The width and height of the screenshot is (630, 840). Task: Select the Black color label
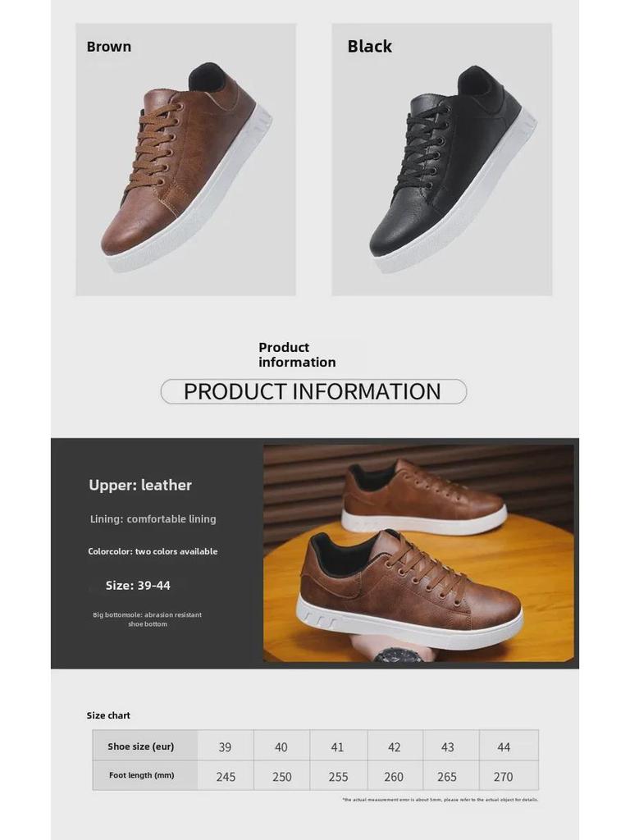click(370, 47)
